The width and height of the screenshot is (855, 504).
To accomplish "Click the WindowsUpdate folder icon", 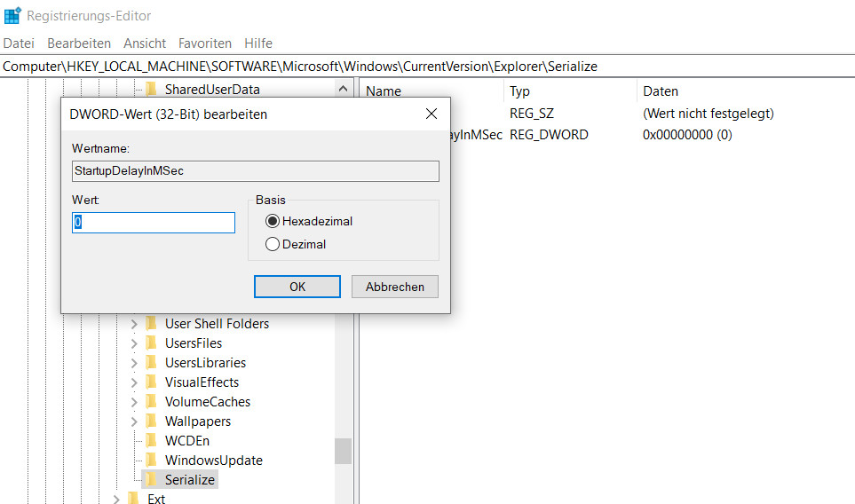I will click(x=152, y=461).
